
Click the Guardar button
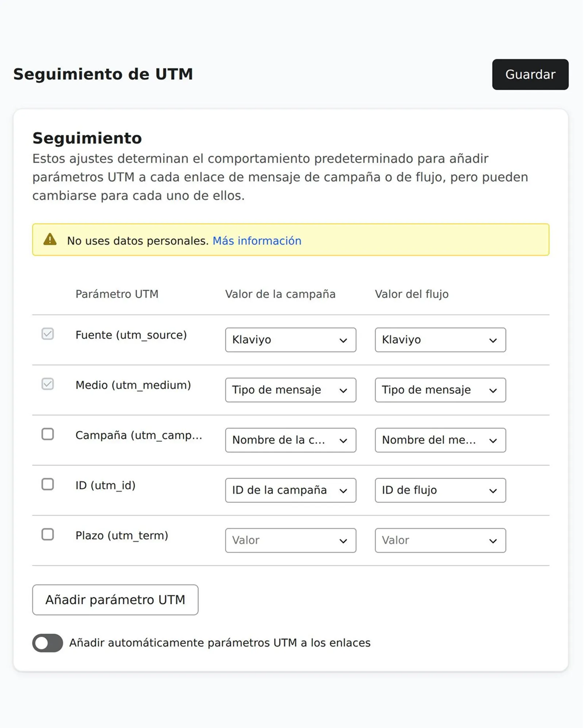point(530,75)
